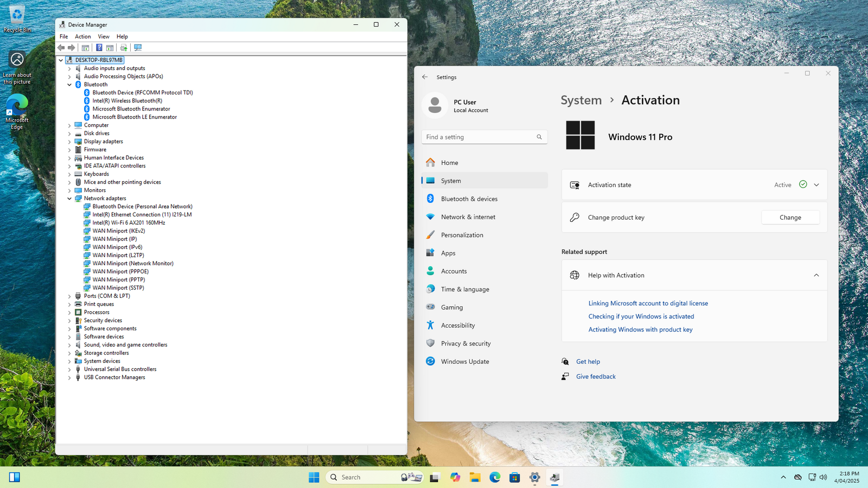The width and height of the screenshot is (868, 488).
Task: Show hidden icons in system tray
Action: [x=783, y=477]
